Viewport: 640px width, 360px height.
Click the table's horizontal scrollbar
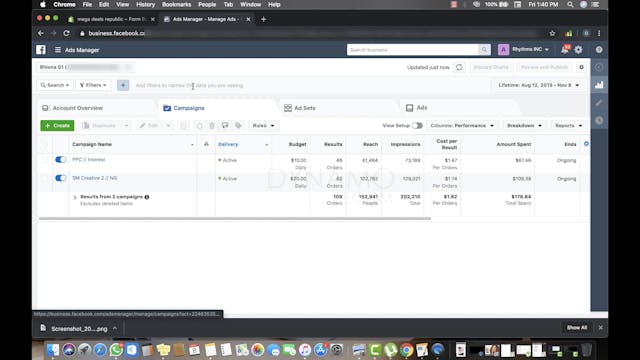[235, 218]
